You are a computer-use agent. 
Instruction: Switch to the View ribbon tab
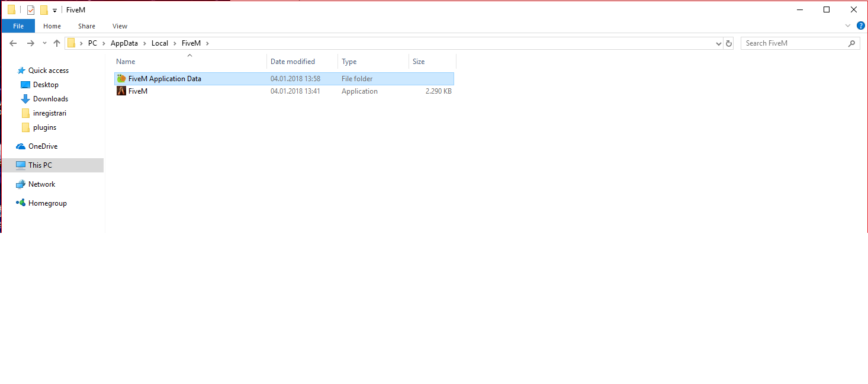coord(120,26)
